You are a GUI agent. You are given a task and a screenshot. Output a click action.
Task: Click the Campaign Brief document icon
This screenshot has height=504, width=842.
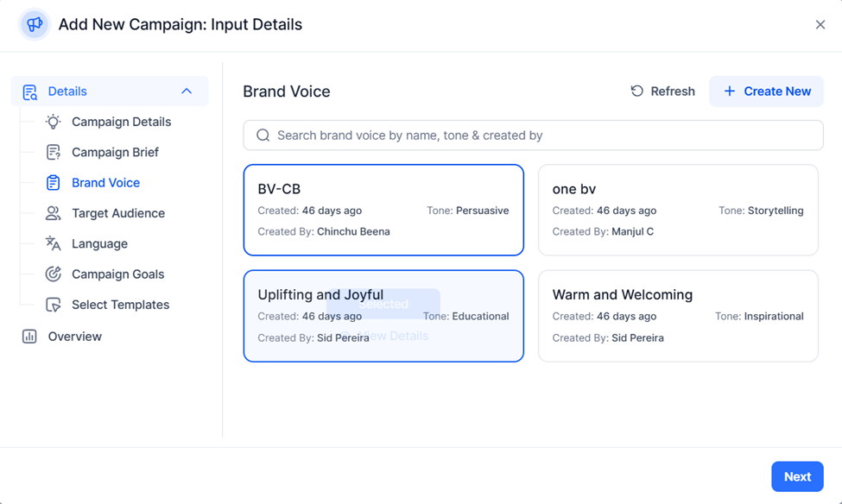point(53,153)
